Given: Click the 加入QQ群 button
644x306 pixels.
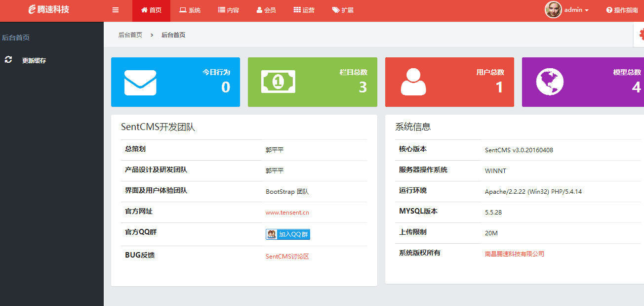Looking at the screenshot, I should pyautogui.click(x=287, y=234).
